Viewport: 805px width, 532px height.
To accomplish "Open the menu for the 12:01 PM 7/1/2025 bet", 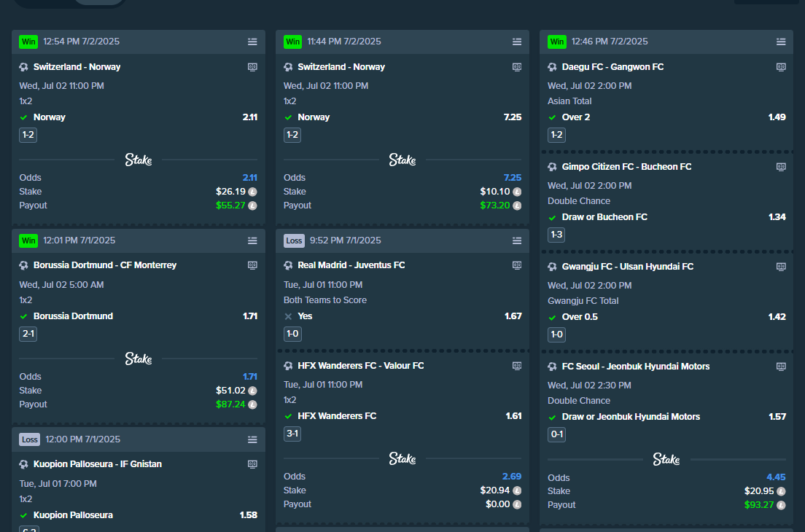I will click(252, 240).
